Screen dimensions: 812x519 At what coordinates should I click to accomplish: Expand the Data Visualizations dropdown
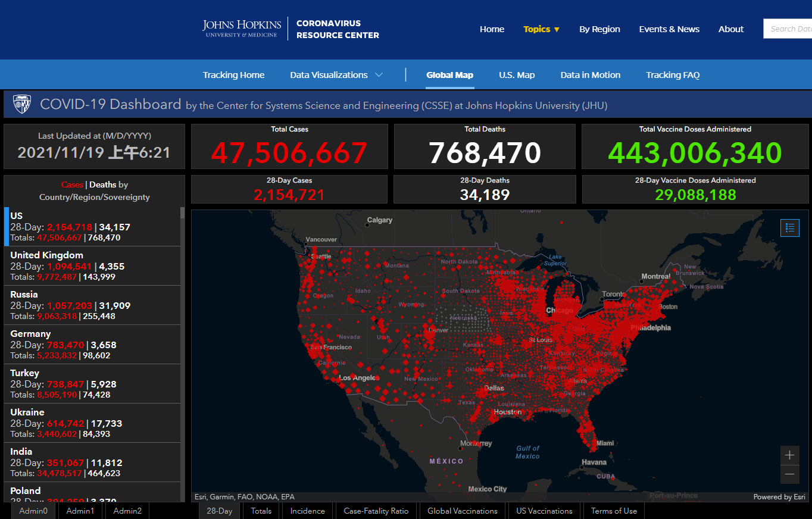pyautogui.click(x=336, y=75)
